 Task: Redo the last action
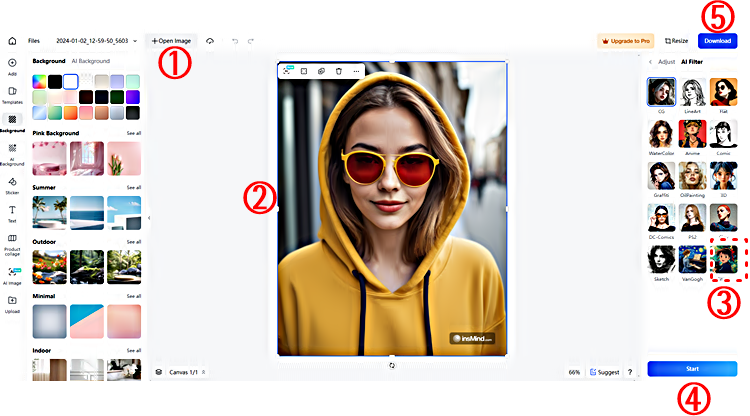[251, 41]
